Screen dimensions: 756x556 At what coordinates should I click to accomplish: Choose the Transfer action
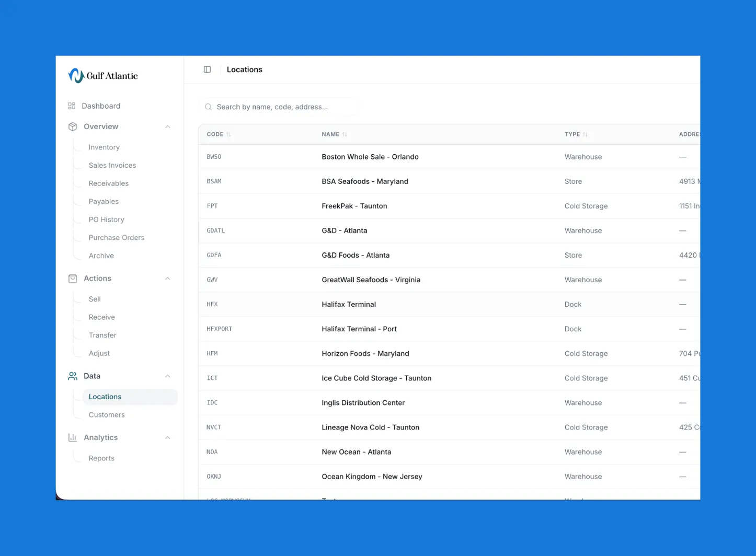tap(102, 335)
